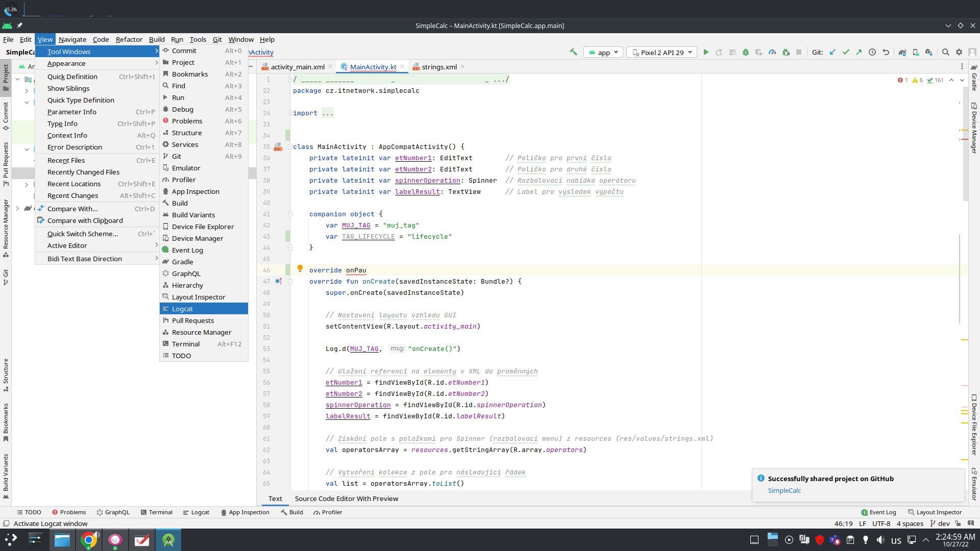Debug the app using the bug icon
The image size is (980, 551).
pyautogui.click(x=746, y=52)
